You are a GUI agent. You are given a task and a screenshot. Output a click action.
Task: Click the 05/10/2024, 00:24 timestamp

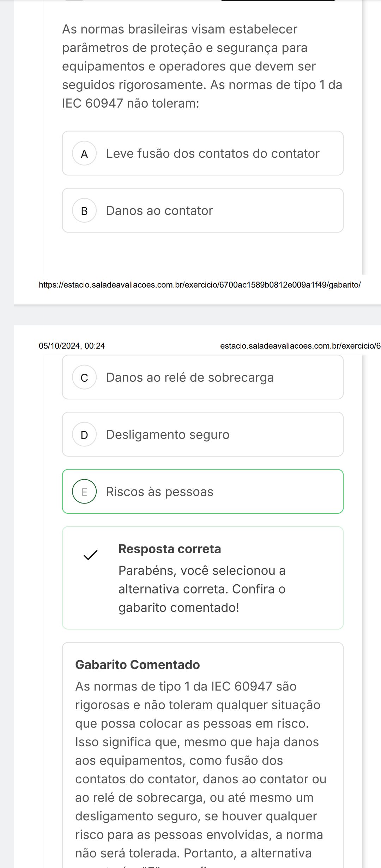[x=72, y=346]
